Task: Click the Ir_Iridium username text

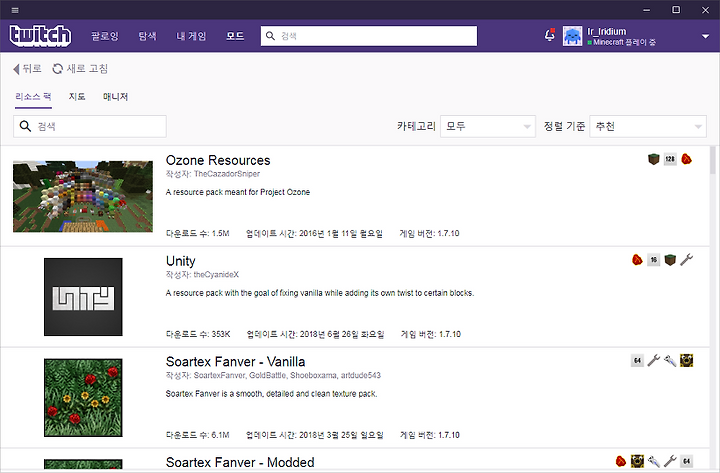Action: (x=607, y=31)
